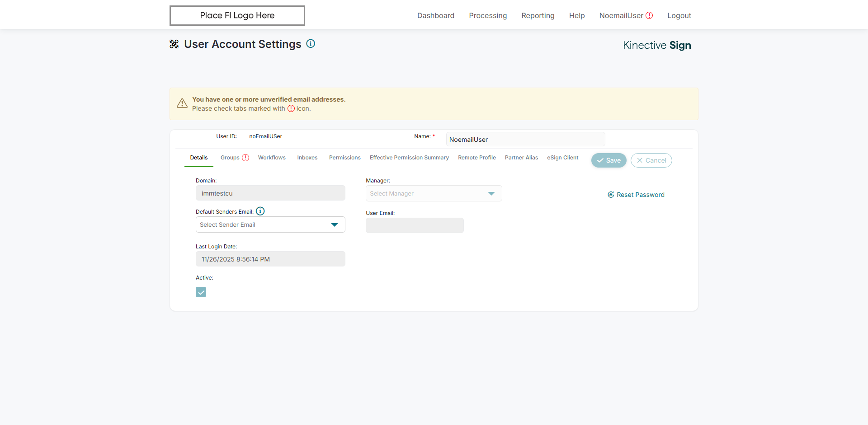This screenshot has height=425, width=868.
Task: Open the Permissions tab
Action: 344,158
